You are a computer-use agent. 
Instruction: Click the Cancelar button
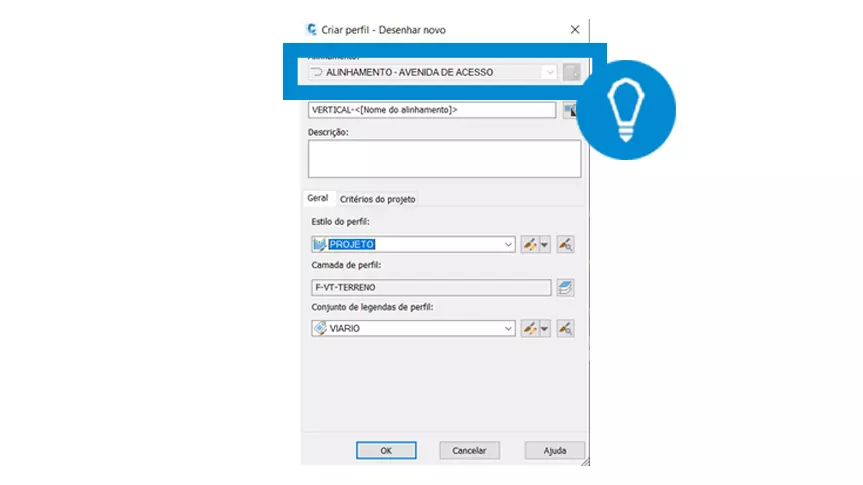469,450
